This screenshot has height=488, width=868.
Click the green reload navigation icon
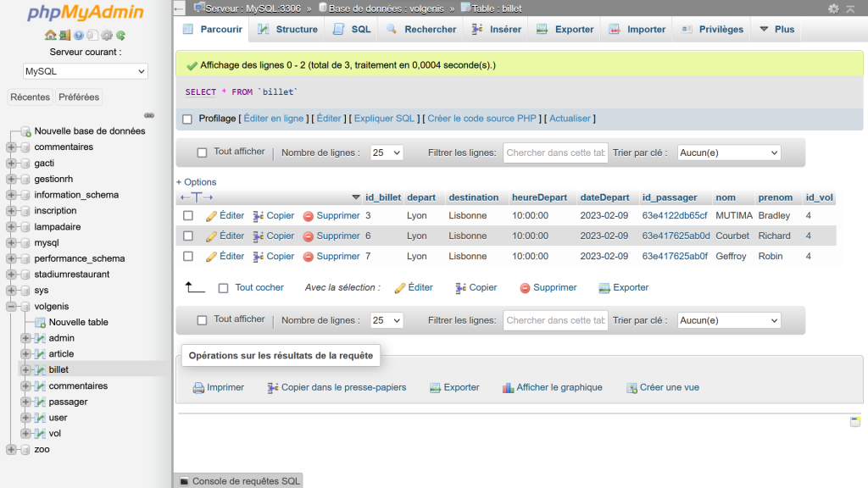pos(121,36)
